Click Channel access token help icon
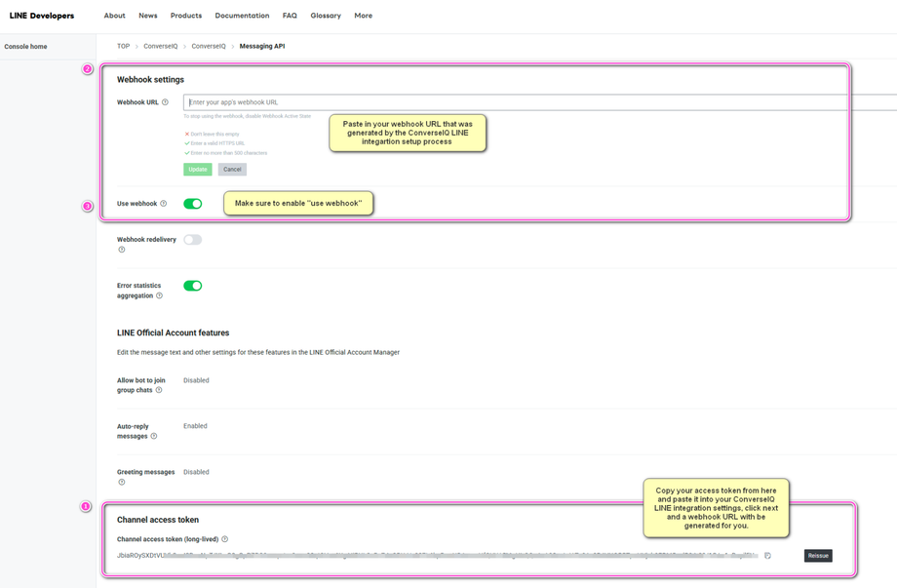The width and height of the screenshot is (897, 588). pyautogui.click(x=225, y=539)
